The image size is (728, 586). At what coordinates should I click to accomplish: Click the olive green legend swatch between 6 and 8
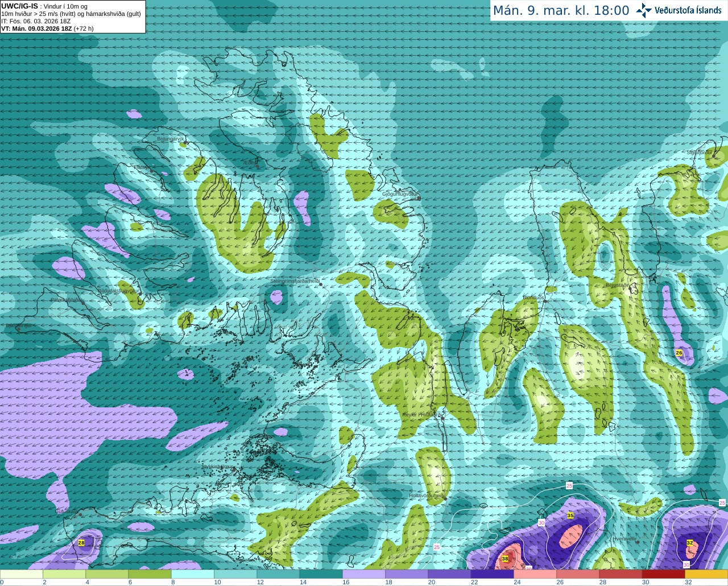(x=150, y=574)
